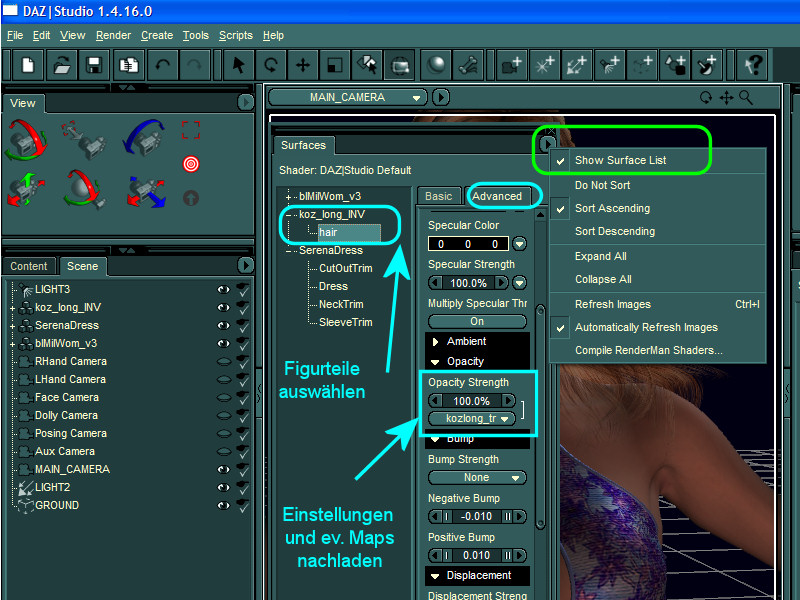Screen dimensions: 800x600
Task: Open the File menu
Action: coord(15,35)
